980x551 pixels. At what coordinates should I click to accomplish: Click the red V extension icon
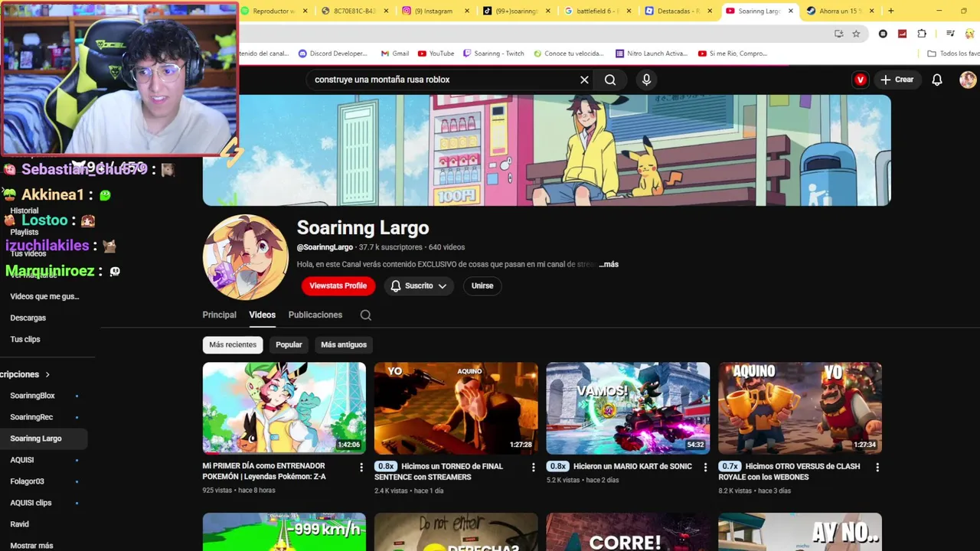pos(861,80)
